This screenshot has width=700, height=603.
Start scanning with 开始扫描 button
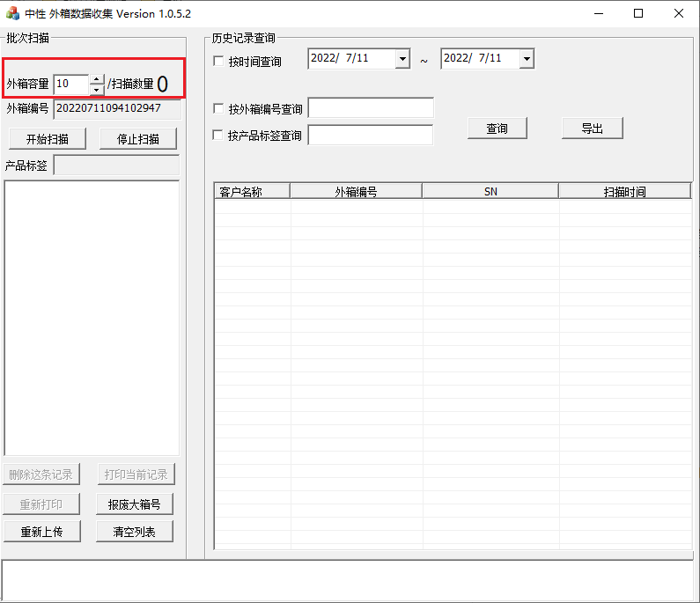[48, 139]
